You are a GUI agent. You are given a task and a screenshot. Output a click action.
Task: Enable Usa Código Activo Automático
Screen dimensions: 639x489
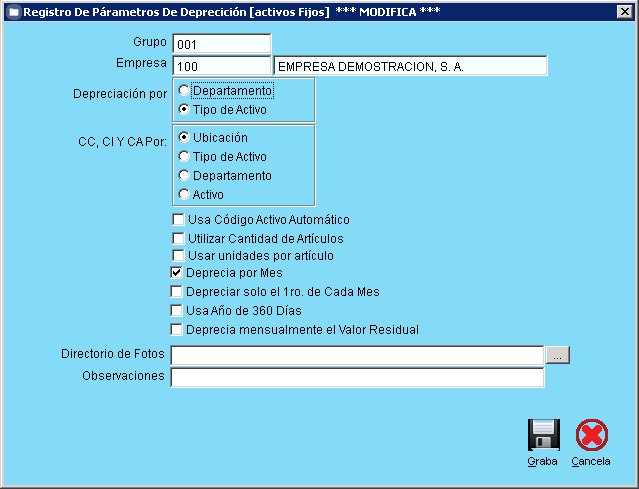[x=178, y=220]
